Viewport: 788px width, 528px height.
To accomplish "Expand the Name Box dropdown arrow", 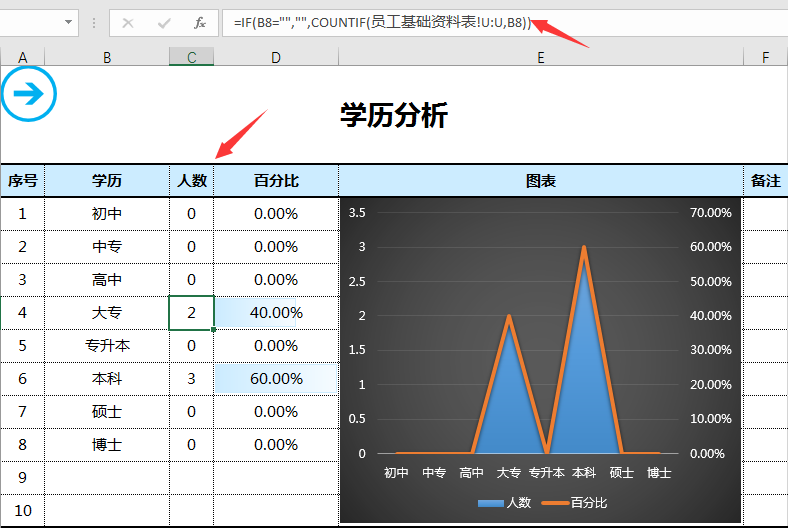I will pos(68,22).
